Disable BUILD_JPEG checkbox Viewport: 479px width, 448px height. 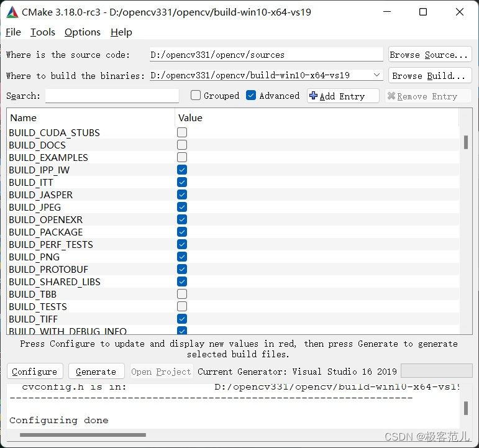click(182, 207)
